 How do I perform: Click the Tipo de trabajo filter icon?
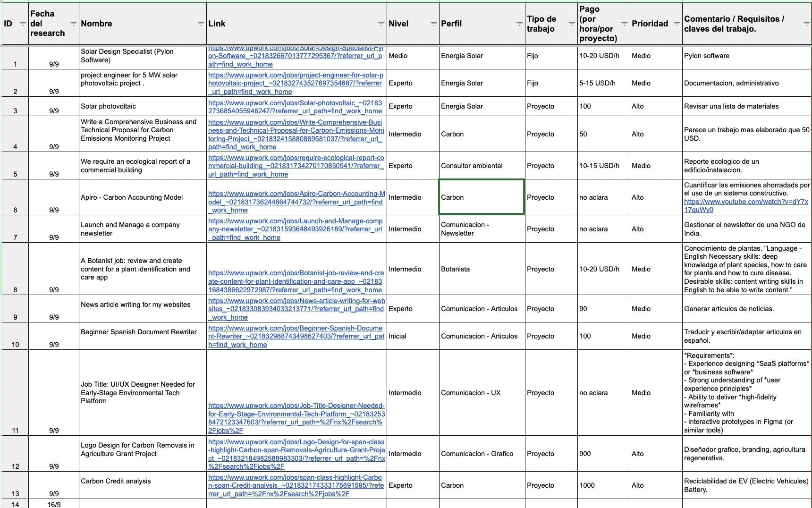[x=572, y=24]
